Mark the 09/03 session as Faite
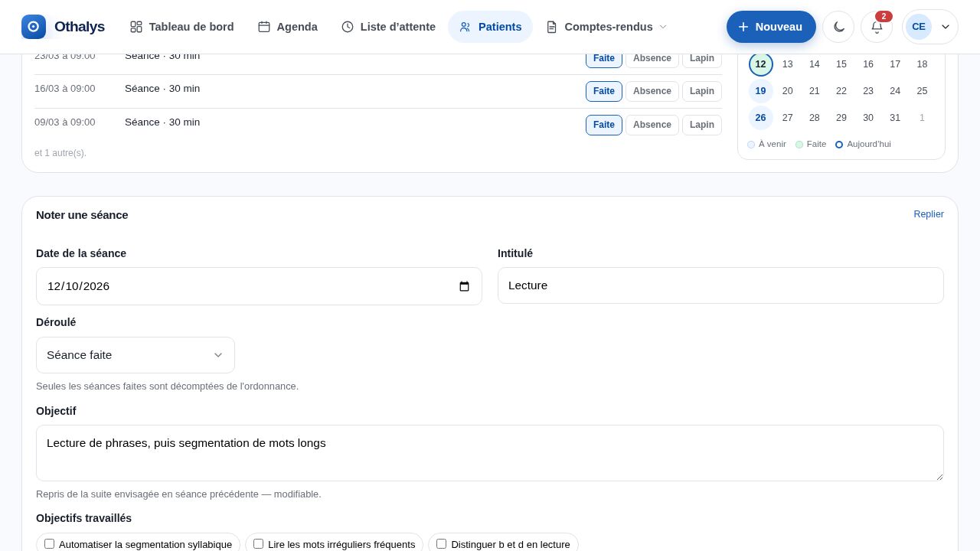Screen dimensions: 980x551 coord(604,125)
